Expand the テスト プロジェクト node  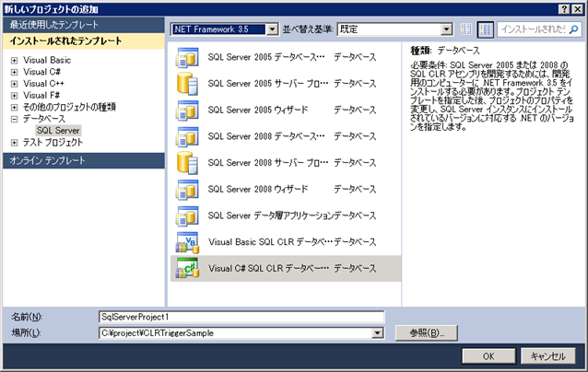coord(14,143)
